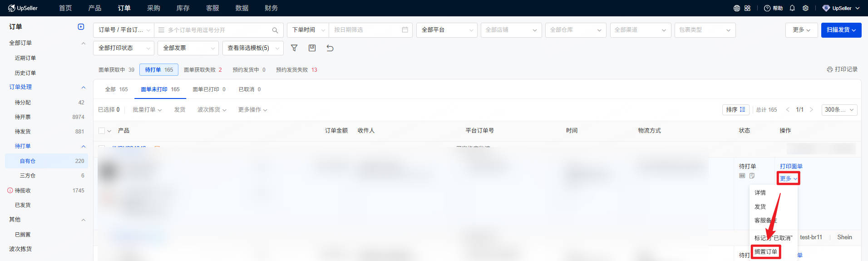
Task: Open the settings gear icon
Action: coord(805,8)
